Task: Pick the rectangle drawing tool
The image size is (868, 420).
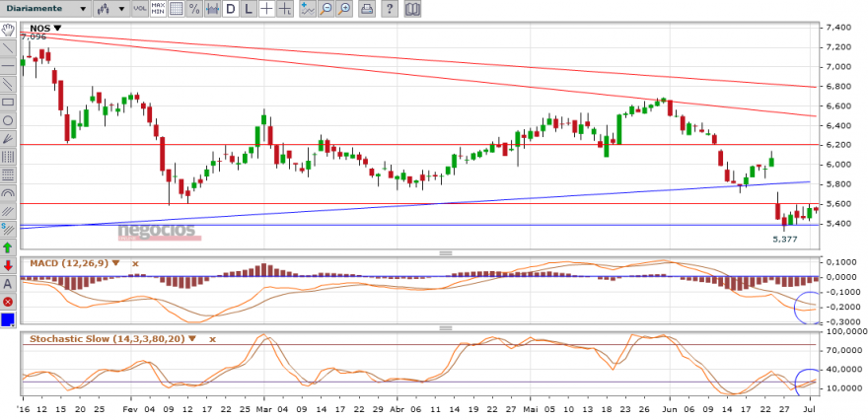Action: pos(8,103)
